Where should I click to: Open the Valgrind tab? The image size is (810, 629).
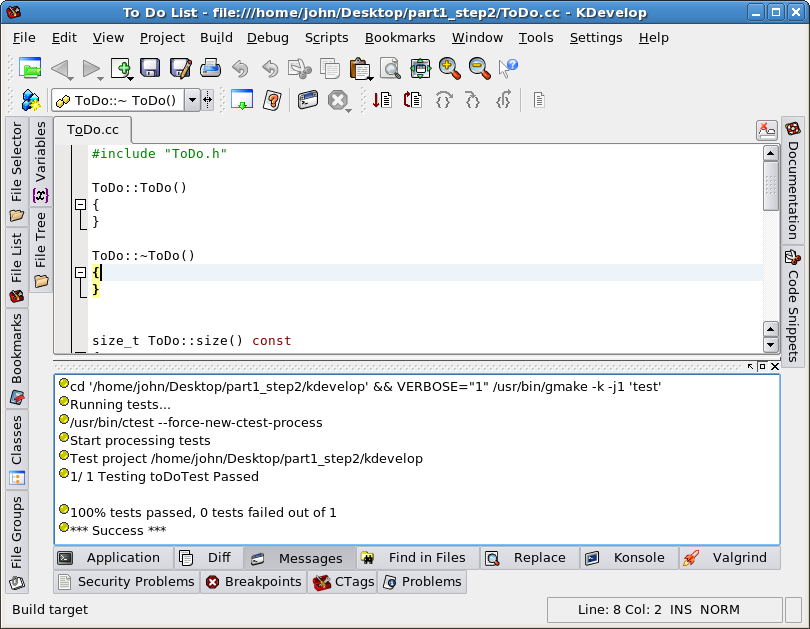click(x=729, y=558)
